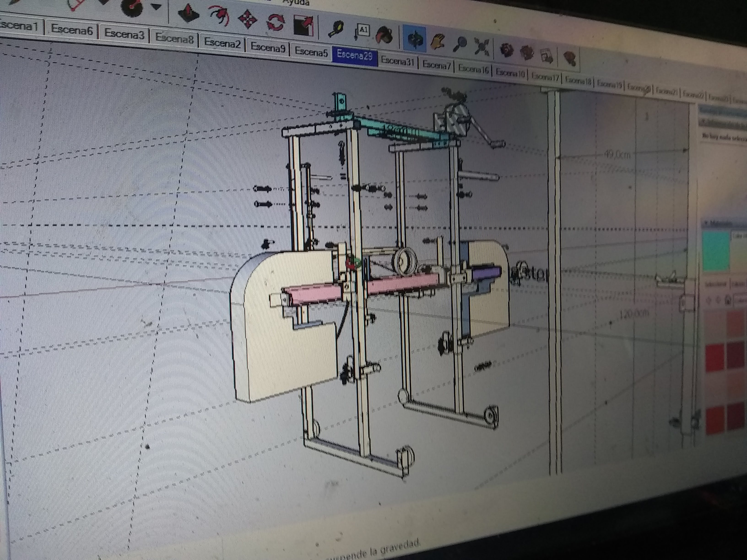The height and width of the screenshot is (560, 747).
Task: Open the Ayuda menu
Action: tap(296, 3)
